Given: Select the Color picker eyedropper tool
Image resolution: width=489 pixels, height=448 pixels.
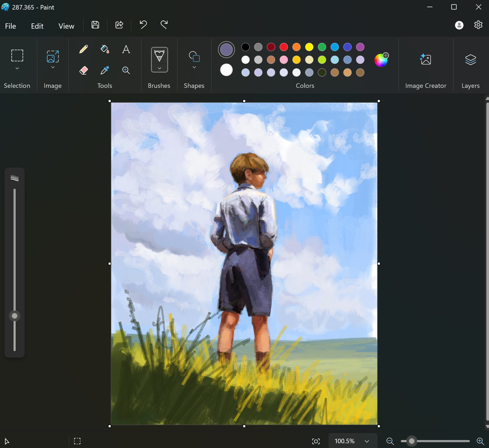Looking at the screenshot, I should point(105,70).
